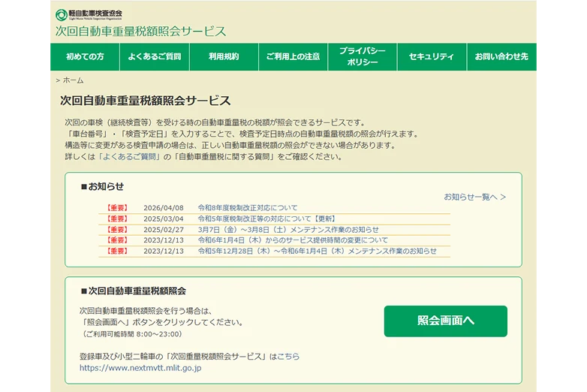Click the date 2026/04/08 in notices
Screen dimensions: 587x392
(x=164, y=208)
